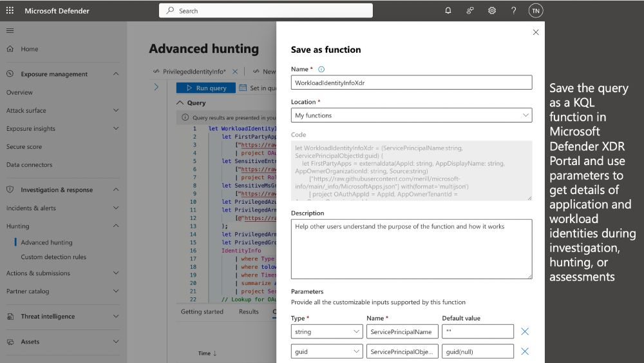Open the settings gear icon

click(491, 11)
